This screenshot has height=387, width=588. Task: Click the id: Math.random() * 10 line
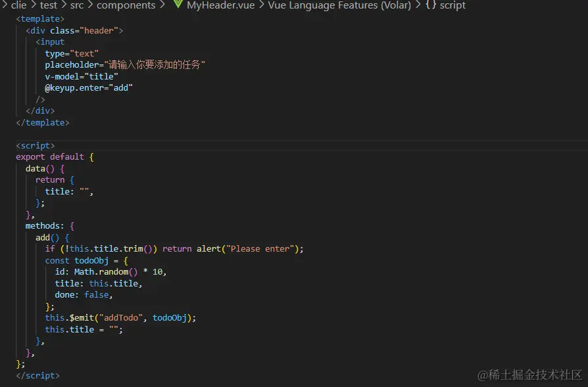click(x=110, y=272)
